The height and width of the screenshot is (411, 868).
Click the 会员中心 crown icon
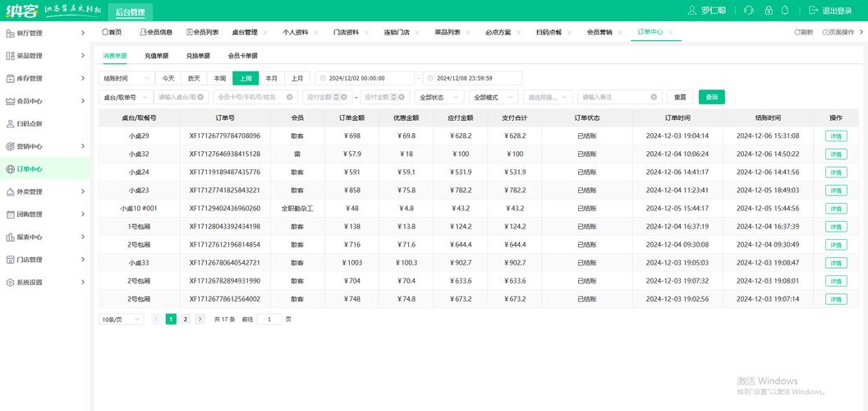click(10, 101)
